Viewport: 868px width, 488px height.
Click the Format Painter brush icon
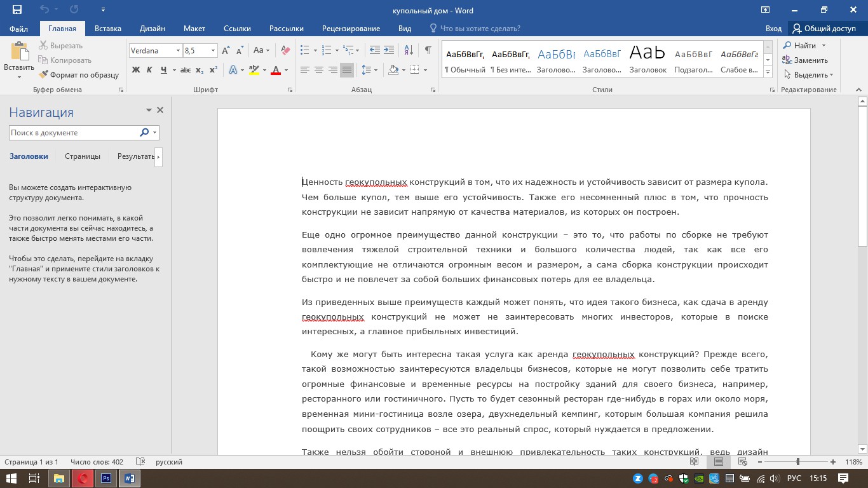pos(43,75)
